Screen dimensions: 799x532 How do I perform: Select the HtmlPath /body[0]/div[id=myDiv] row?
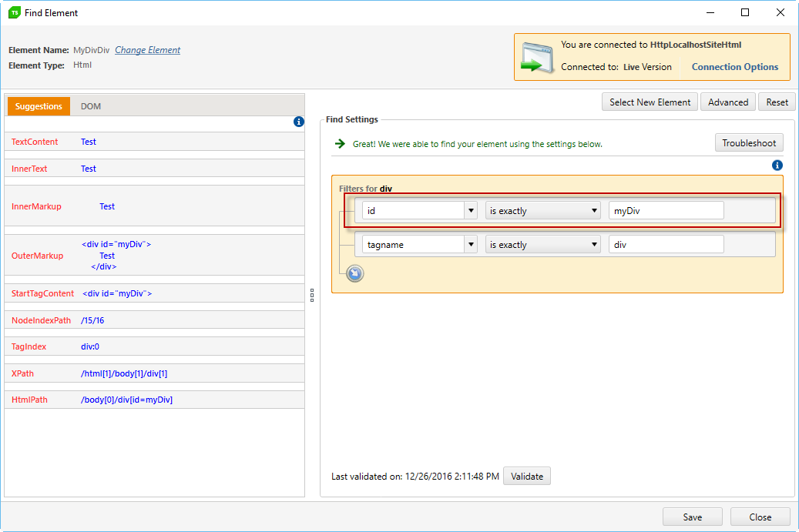(x=154, y=400)
